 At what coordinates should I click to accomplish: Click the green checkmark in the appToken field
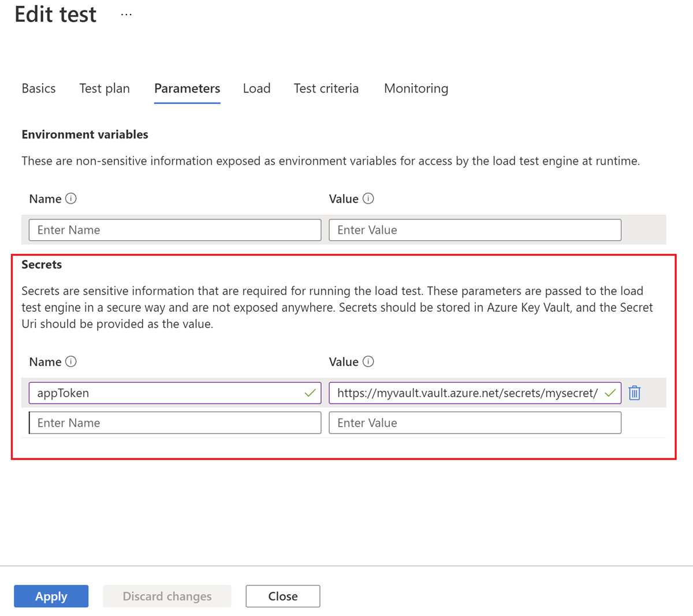pyautogui.click(x=311, y=393)
